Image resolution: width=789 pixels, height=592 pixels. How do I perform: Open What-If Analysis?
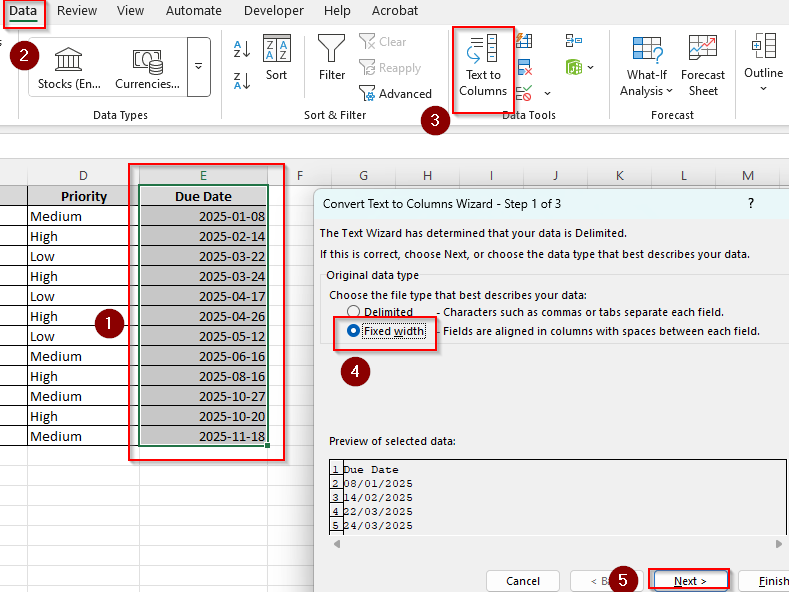point(647,65)
